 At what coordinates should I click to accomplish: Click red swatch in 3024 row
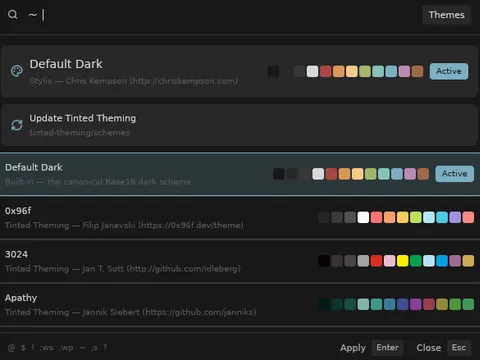[376, 261]
